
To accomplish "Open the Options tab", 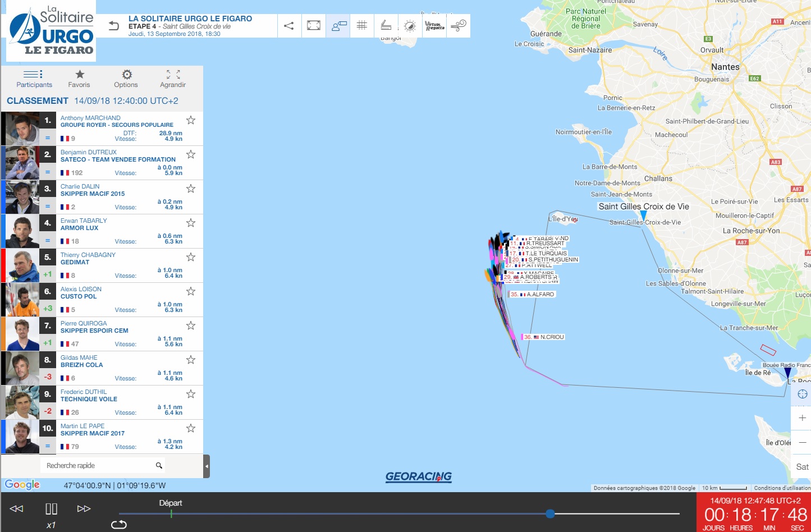I will tap(126, 79).
